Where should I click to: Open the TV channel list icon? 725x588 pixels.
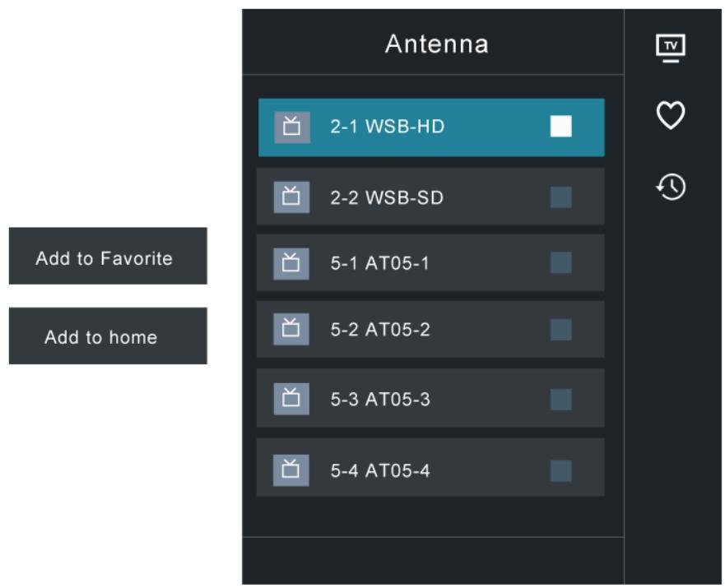coord(671,48)
